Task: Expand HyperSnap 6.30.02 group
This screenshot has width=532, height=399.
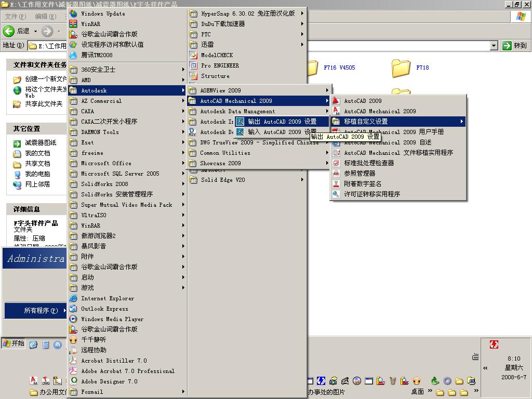Action: tap(247, 14)
